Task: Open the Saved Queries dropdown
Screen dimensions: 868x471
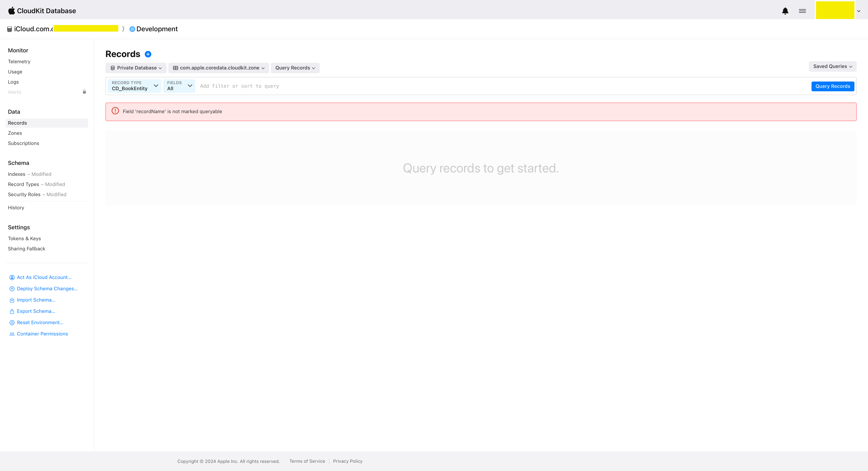Action: coord(832,66)
